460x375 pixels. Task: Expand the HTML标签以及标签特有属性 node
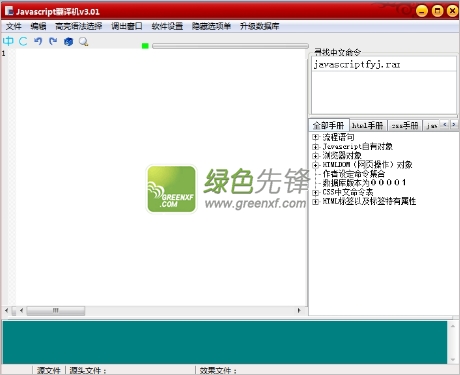coord(315,201)
